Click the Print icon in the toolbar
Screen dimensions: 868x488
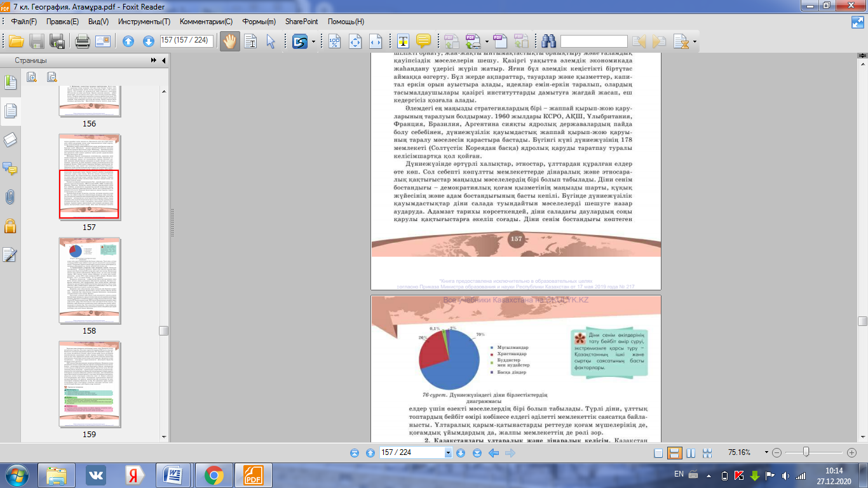[x=82, y=42]
